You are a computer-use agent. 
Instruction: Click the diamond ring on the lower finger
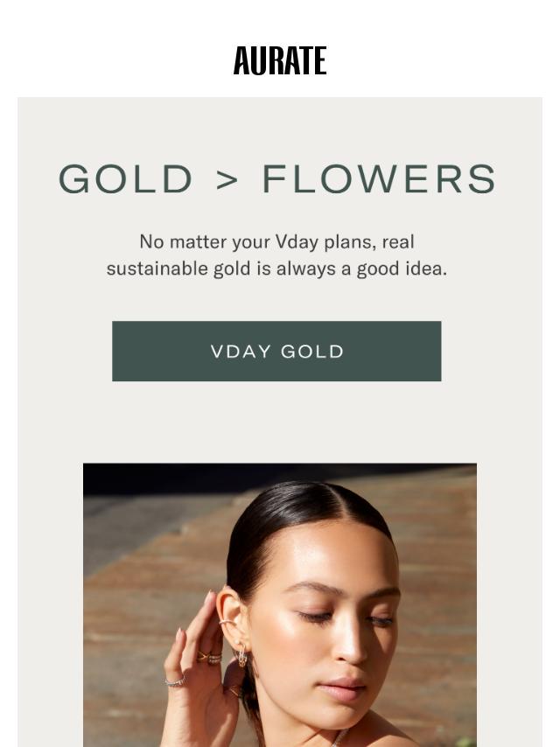[175, 681]
